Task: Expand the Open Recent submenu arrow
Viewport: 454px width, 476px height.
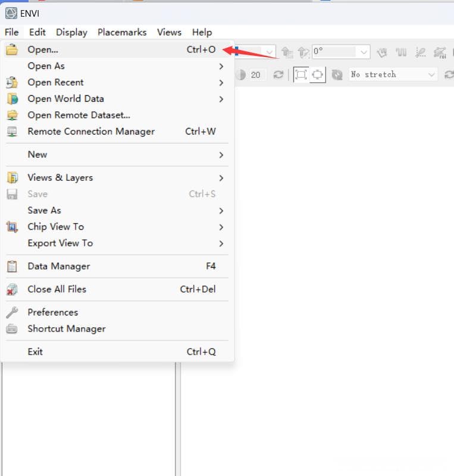Action: click(x=221, y=83)
